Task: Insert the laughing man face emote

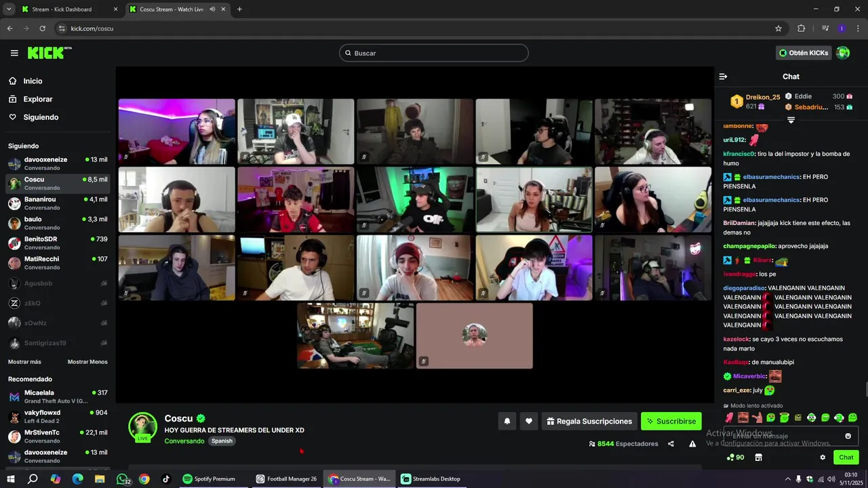Action: click(x=743, y=418)
